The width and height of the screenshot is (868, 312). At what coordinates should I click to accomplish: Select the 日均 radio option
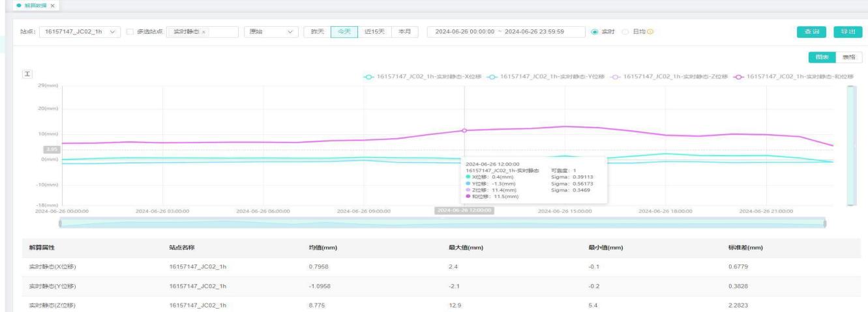click(x=625, y=31)
